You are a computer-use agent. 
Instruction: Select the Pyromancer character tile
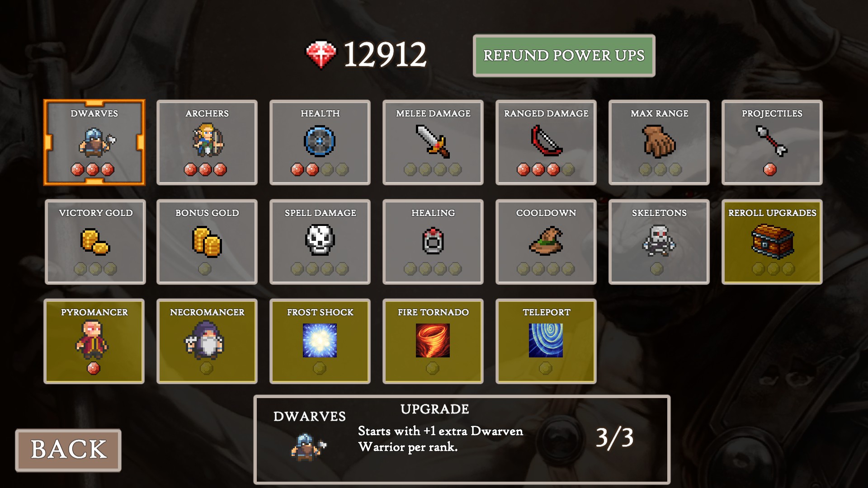click(x=94, y=341)
